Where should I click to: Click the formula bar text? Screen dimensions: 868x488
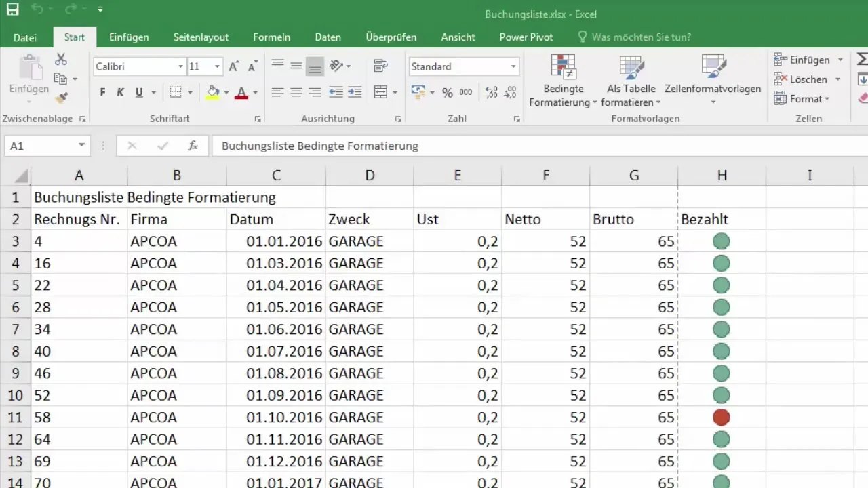pyautogui.click(x=320, y=146)
